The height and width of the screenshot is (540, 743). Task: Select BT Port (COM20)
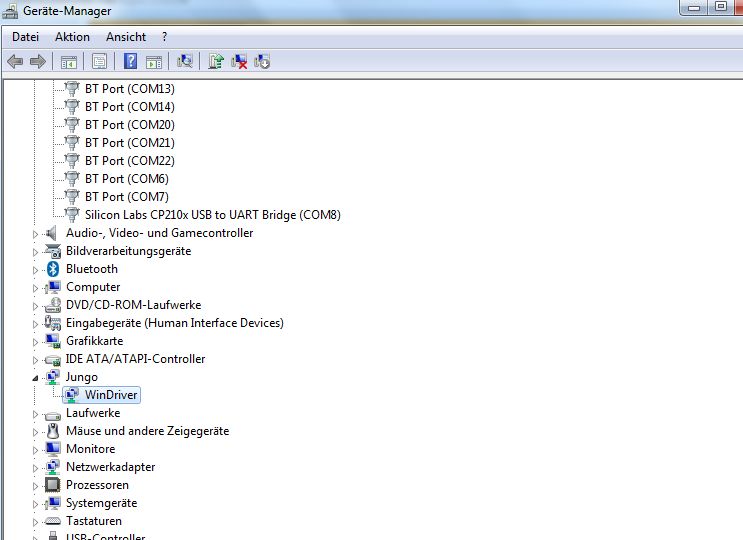pos(129,125)
